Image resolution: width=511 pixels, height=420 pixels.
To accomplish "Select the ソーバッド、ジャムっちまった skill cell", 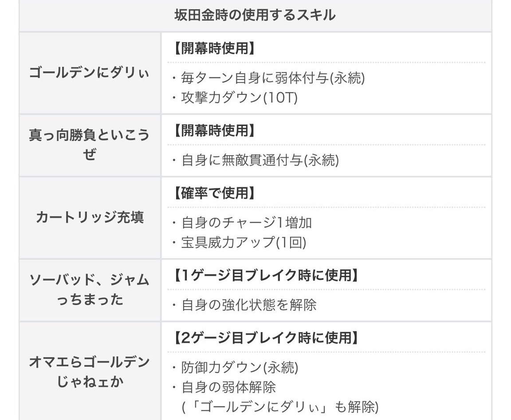I will click(89, 290).
